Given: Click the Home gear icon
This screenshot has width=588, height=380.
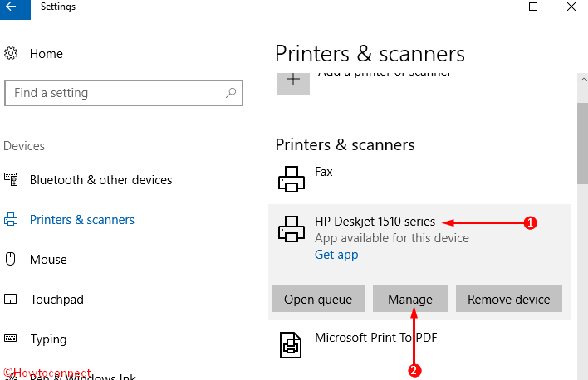Looking at the screenshot, I should coord(11,54).
